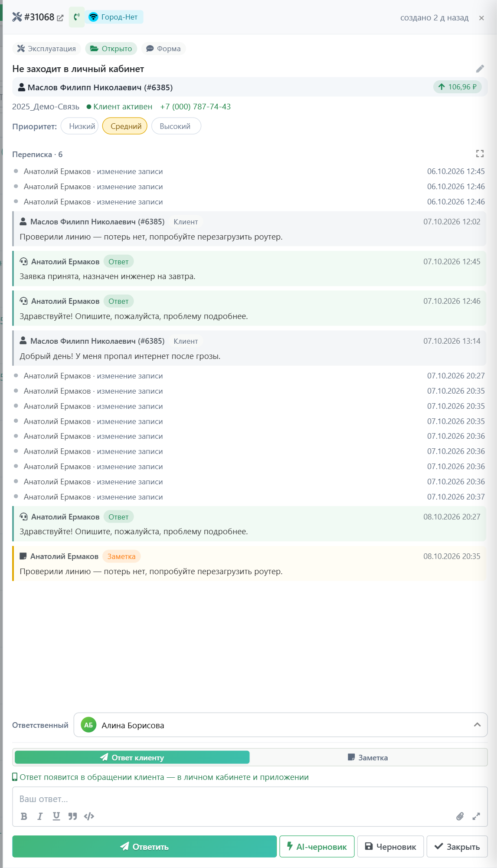
Task: Set priority to Высокий
Action: coord(175,126)
